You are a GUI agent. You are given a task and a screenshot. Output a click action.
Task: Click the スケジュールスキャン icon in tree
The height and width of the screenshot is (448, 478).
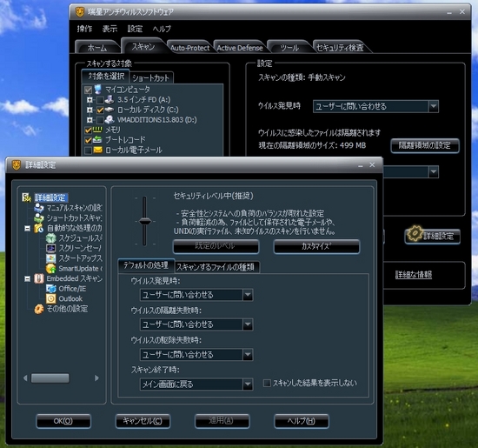pyautogui.click(x=51, y=238)
